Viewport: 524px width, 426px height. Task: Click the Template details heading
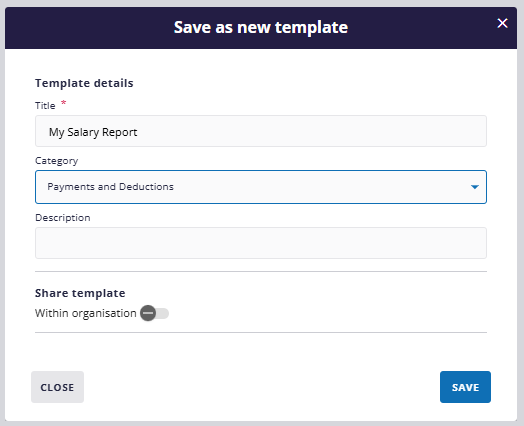tap(84, 83)
